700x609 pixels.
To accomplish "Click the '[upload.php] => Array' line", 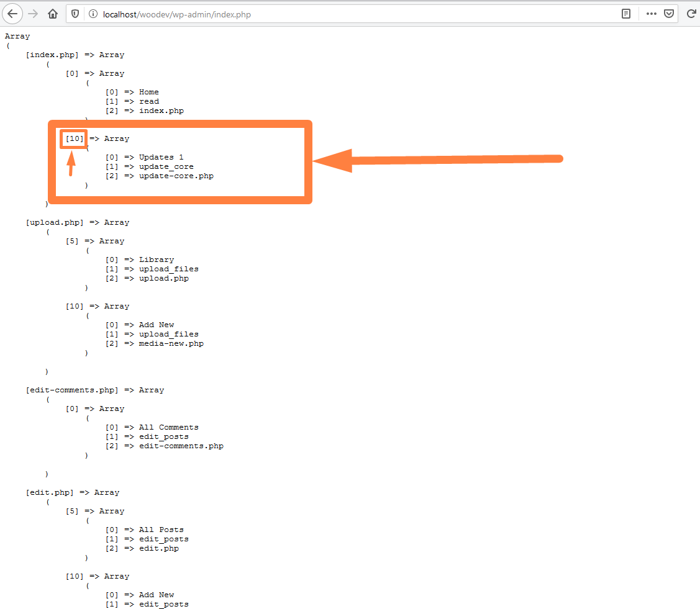I will coord(78,222).
